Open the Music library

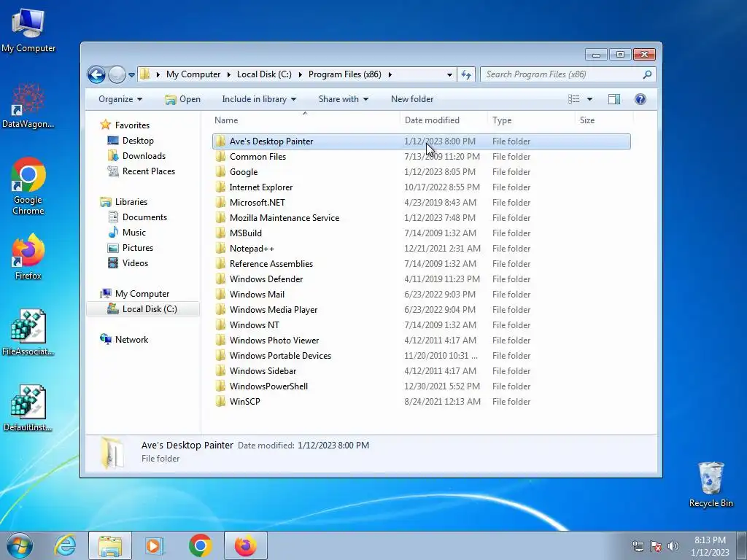[134, 233]
